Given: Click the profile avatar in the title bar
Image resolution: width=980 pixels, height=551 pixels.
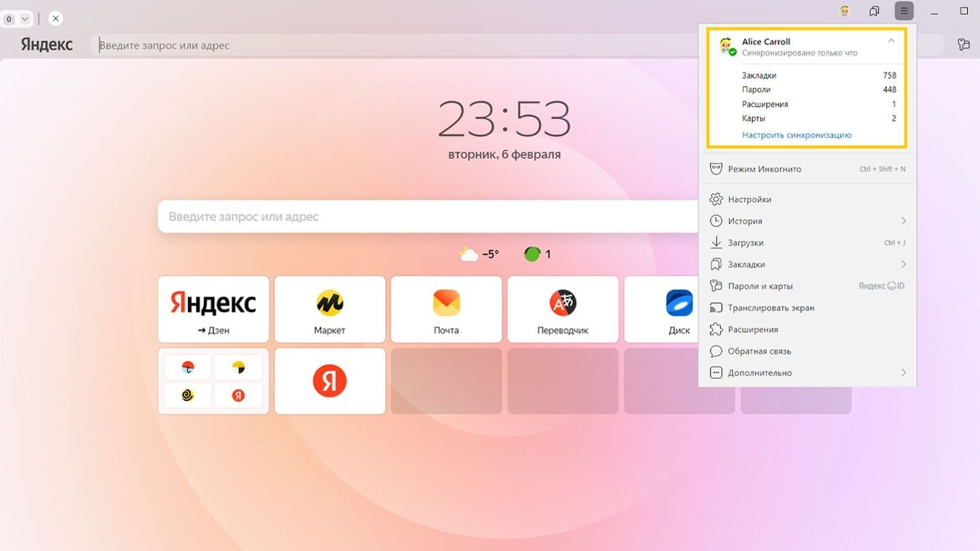Looking at the screenshot, I should coord(845,11).
